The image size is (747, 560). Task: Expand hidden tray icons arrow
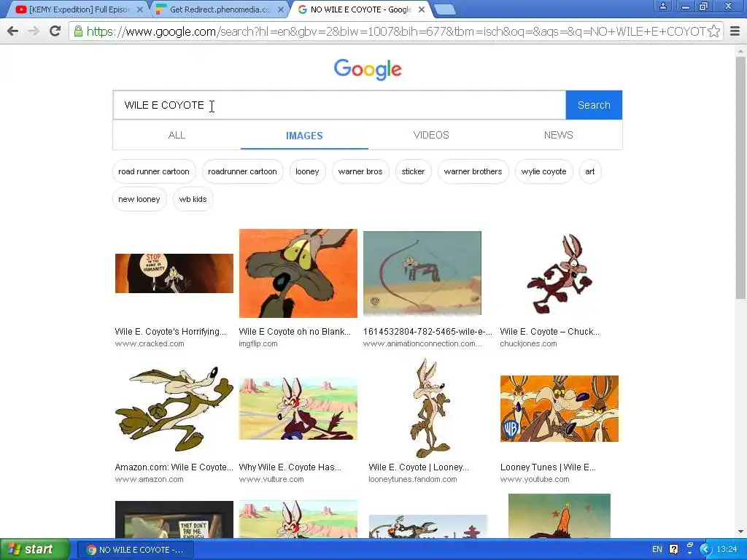[705, 550]
